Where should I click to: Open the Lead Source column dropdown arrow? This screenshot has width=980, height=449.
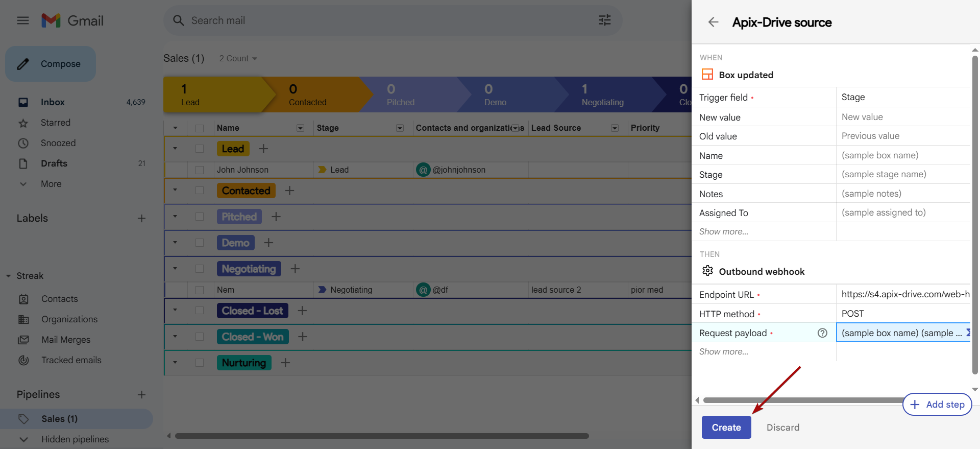[615, 128]
